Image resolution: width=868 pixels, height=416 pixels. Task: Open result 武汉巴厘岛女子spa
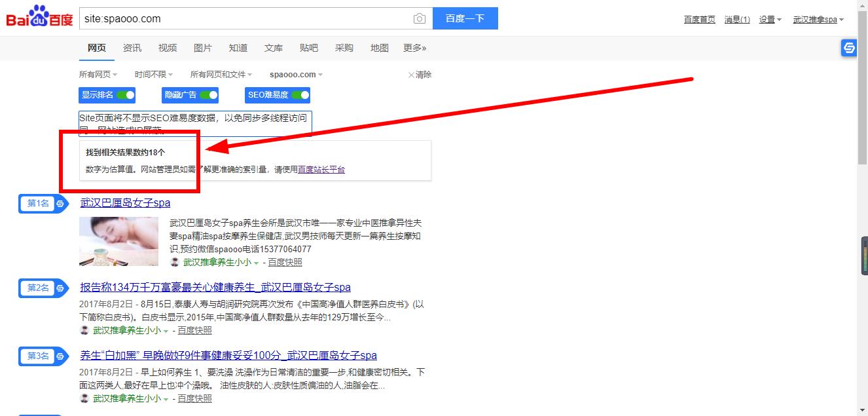(125, 203)
